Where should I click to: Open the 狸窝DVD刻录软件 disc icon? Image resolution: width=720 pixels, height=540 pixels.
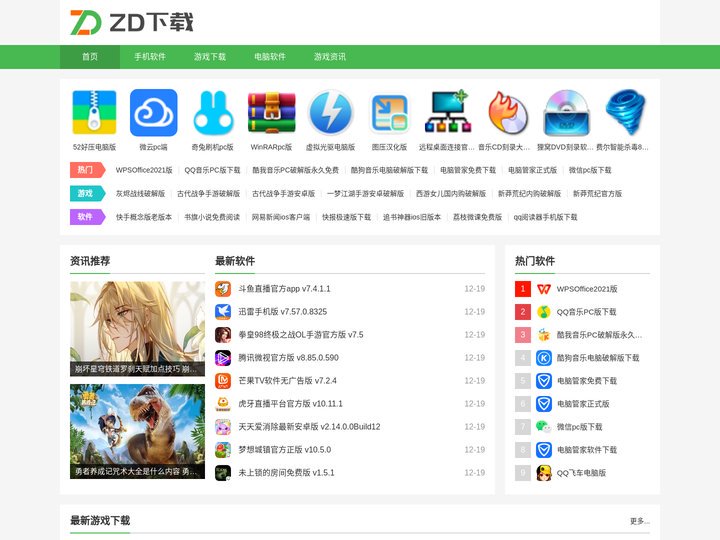(566, 112)
